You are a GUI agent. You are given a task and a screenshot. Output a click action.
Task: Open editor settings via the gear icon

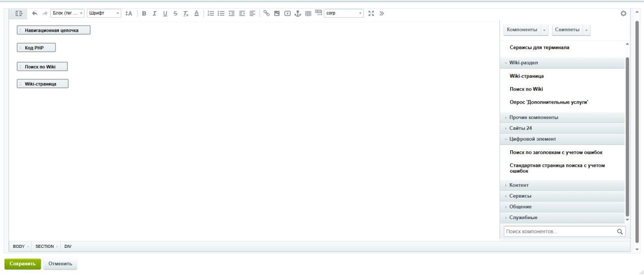(x=623, y=14)
